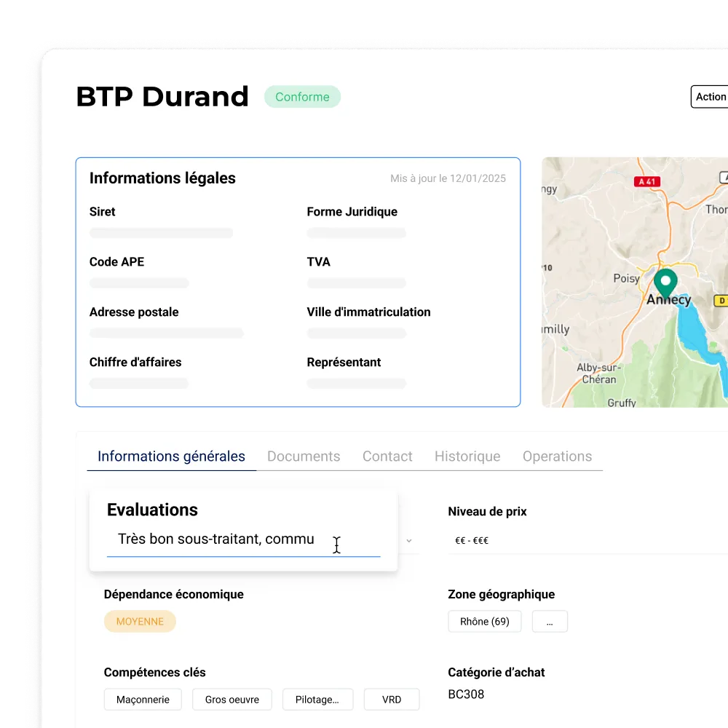
Task: Select the Maçonnerie skill tag
Action: pyautogui.click(x=143, y=699)
